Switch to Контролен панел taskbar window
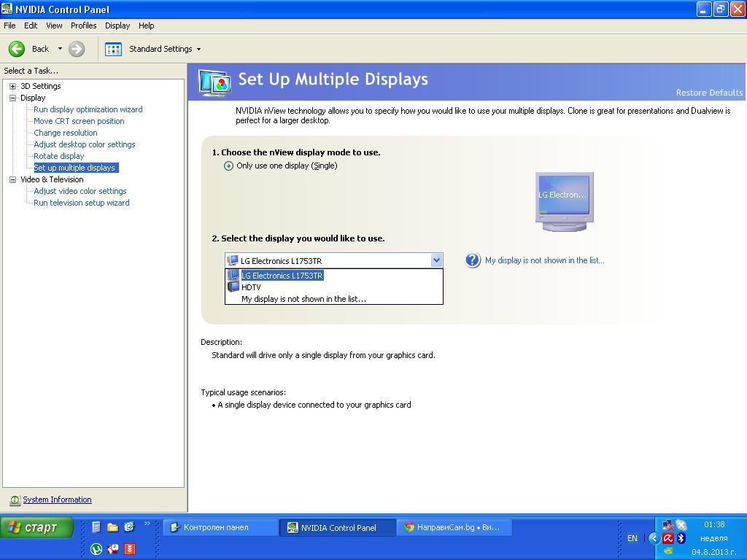747x560 pixels. pos(221,528)
